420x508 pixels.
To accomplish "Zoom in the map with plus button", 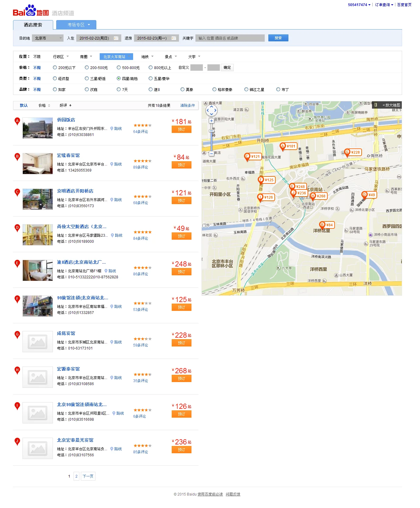I will click(211, 121).
